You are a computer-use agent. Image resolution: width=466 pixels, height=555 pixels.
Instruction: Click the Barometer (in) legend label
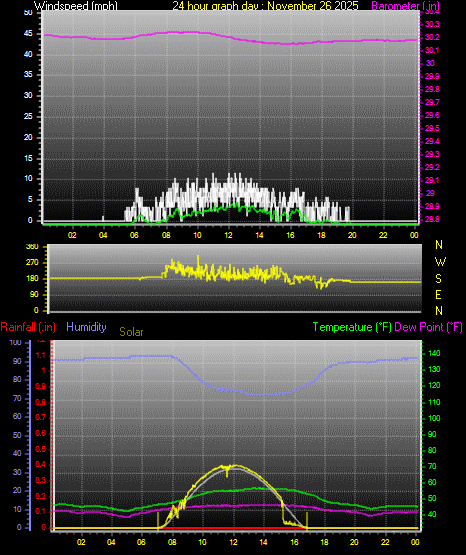tap(405, 5)
